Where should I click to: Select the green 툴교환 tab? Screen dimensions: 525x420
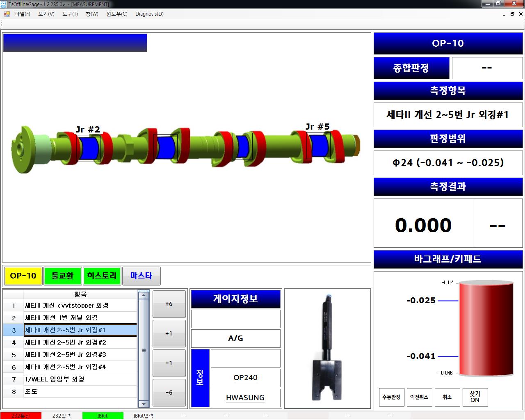click(62, 276)
